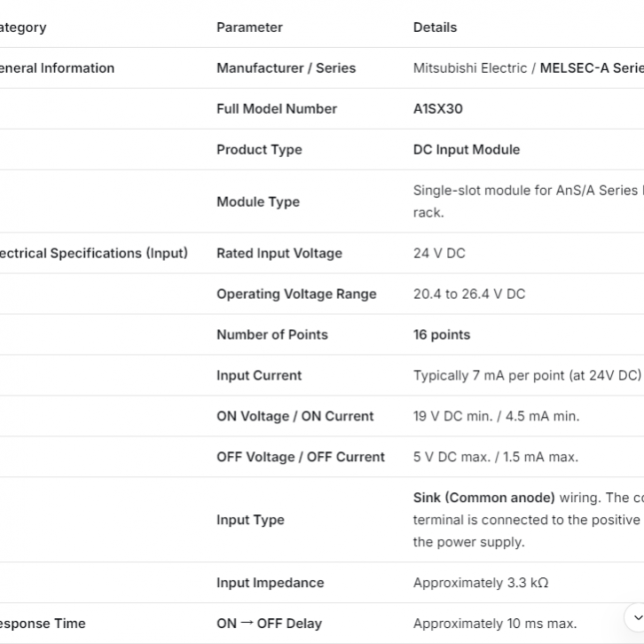The width and height of the screenshot is (644, 644).
Task: Click the Full Model Number label
Action: point(277,109)
